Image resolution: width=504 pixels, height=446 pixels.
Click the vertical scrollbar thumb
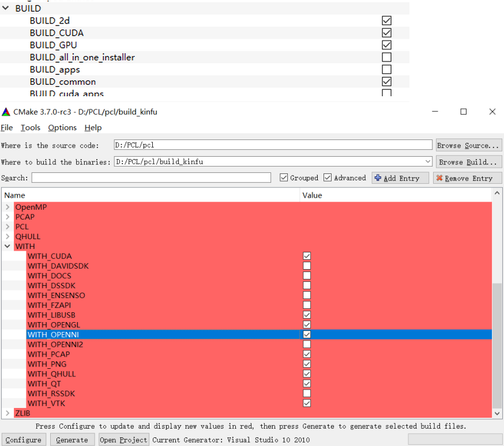tap(497, 345)
